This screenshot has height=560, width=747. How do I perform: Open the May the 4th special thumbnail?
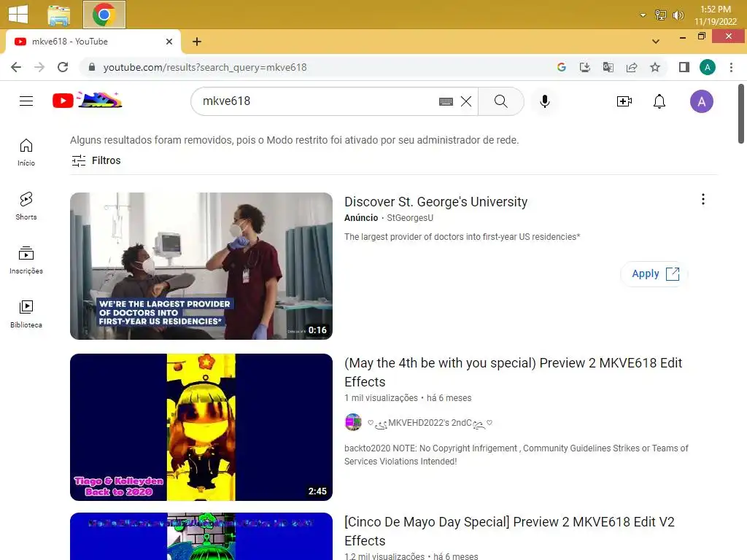201,427
